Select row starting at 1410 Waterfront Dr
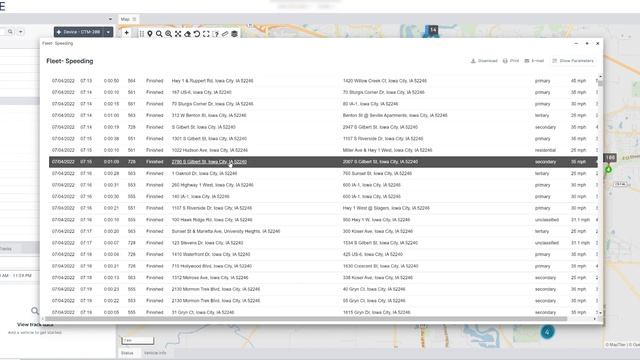 point(323,255)
